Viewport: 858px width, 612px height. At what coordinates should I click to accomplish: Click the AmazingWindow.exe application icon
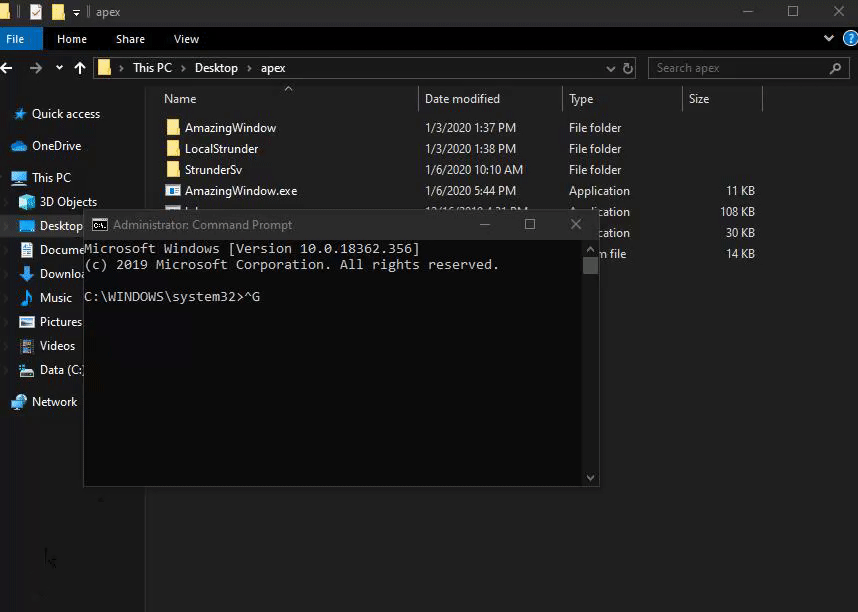click(x=173, y=190)
